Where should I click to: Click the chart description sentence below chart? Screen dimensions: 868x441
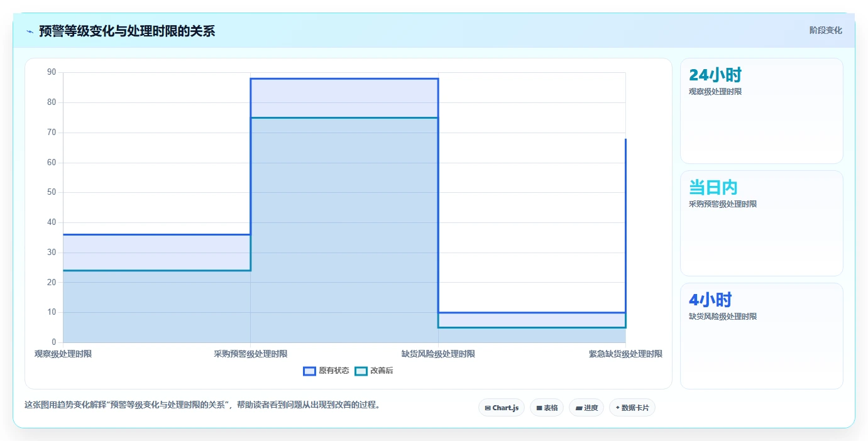(202, 405)
